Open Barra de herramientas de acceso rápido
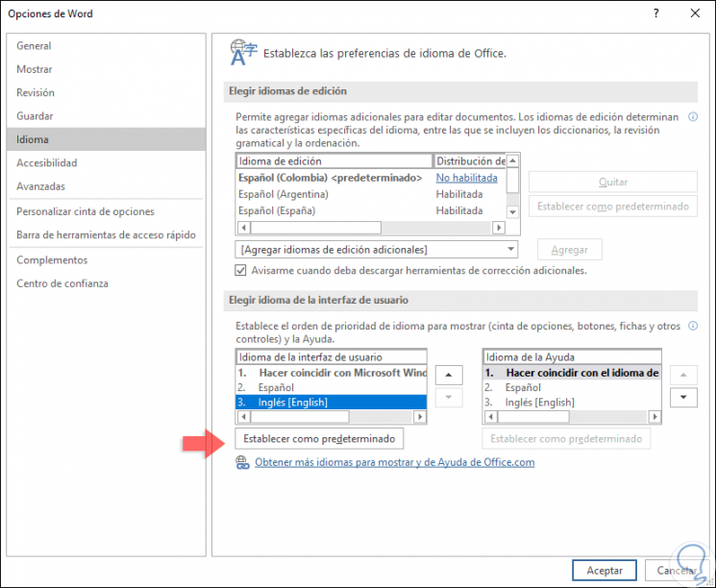The height and width of the screenshot is (588, 716). tap(106, 234)
